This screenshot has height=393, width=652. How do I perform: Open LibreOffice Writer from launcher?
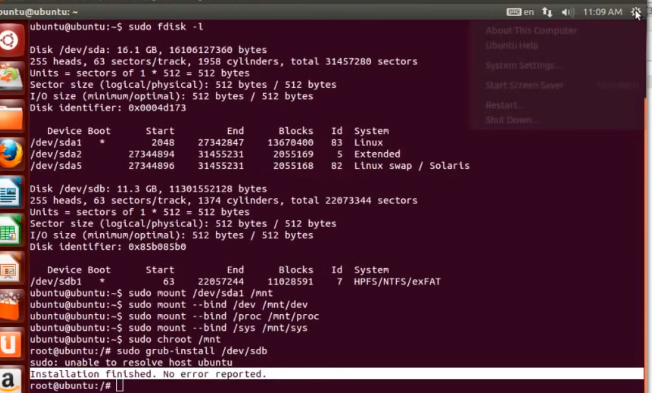pyautogui.click(x=11, y=192)
